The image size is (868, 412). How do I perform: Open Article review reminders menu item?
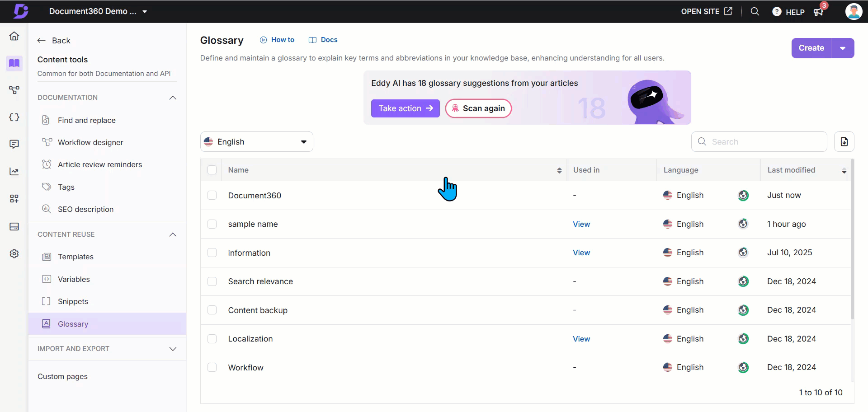click(x=107, y=164)
